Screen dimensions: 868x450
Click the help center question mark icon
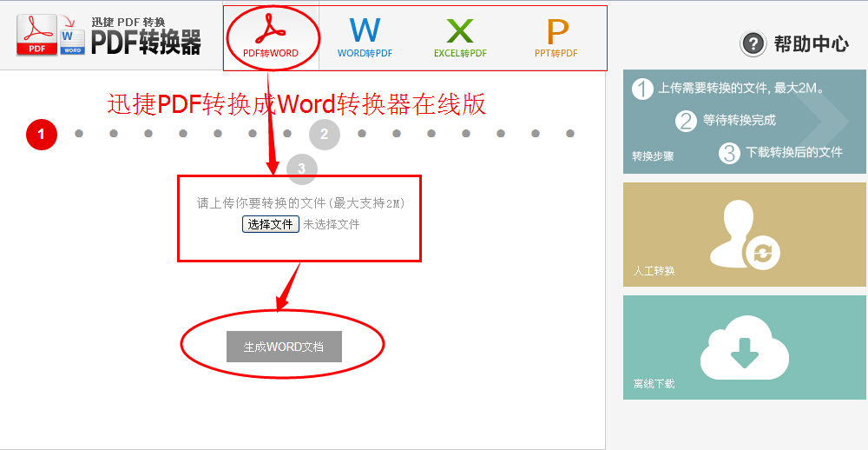point(753,43)
